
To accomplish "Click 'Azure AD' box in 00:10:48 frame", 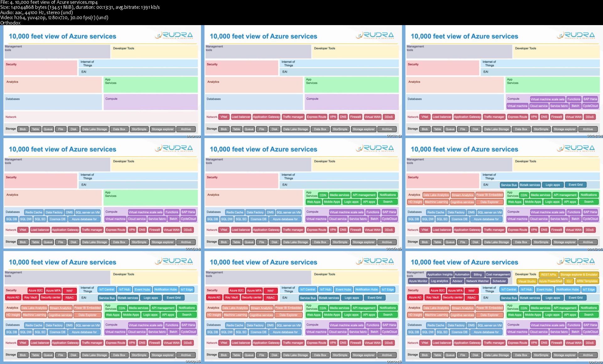I will tap(214, 297).
